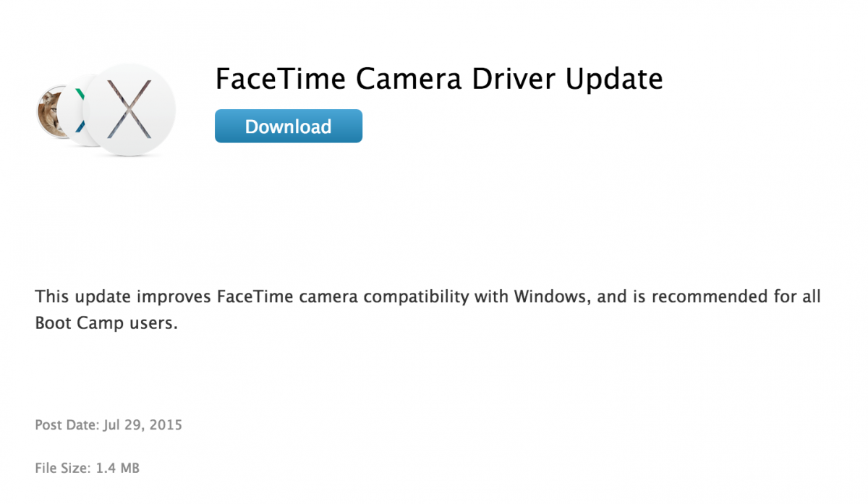Click the "File Size:" label
Image resolution: width=868 pixels, height=504 pixels.
pyautogui.click(x=63, y=469)
